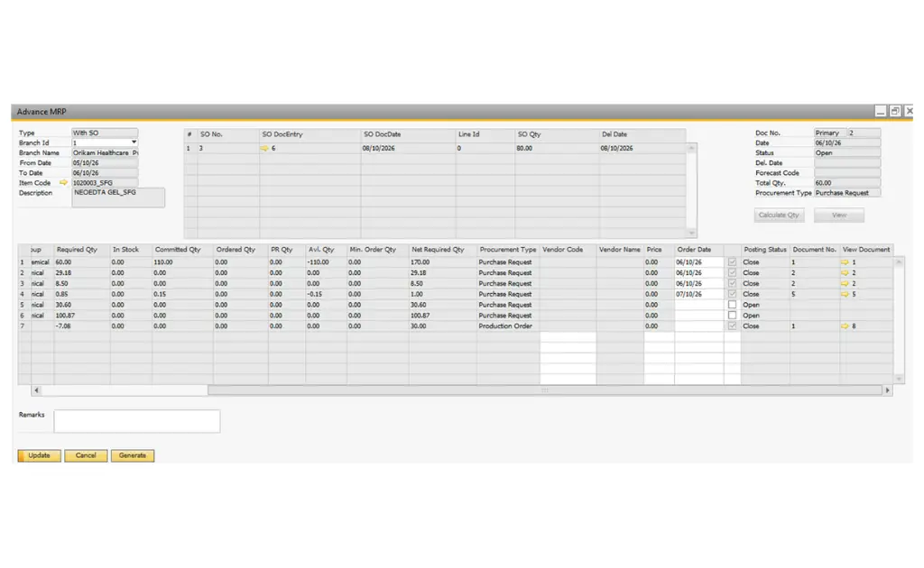Click right arrow of horizontal scrollbar
This screenshot has height=568, width=924.
tap(888, 390)
